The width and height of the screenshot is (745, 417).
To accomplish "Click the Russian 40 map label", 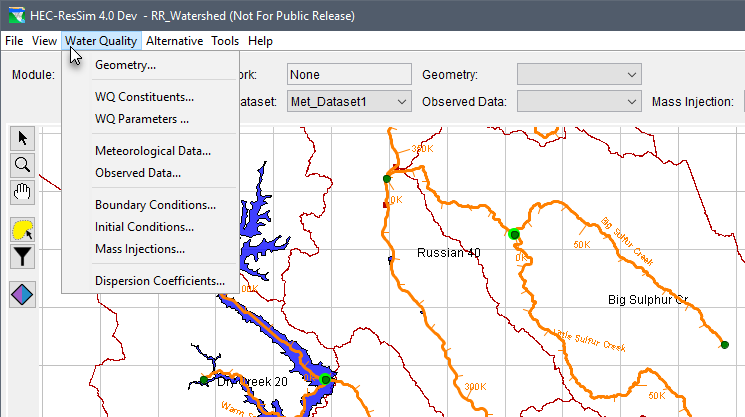I will point(449,253).
